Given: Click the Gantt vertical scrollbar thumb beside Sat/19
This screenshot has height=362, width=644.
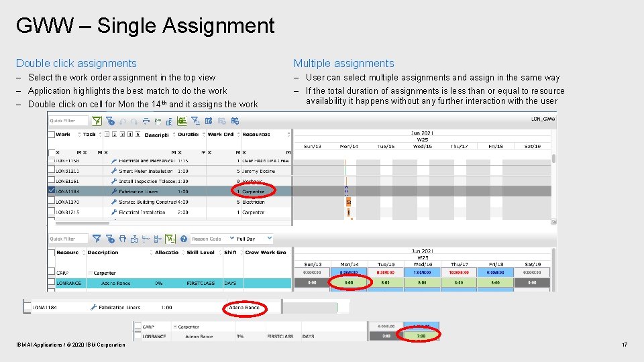Looking at the screenshot, I should (x=553, y=158).
